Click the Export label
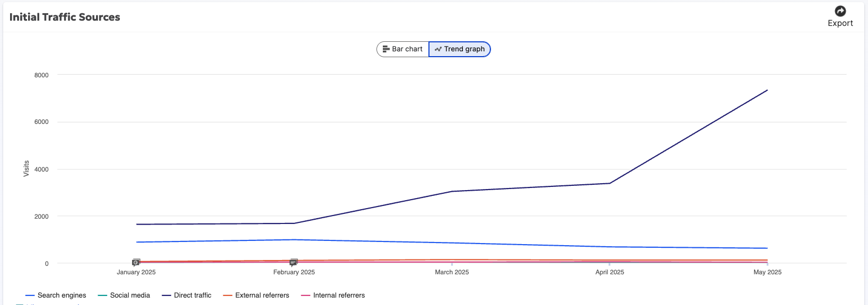 click(x=840, y=23)
